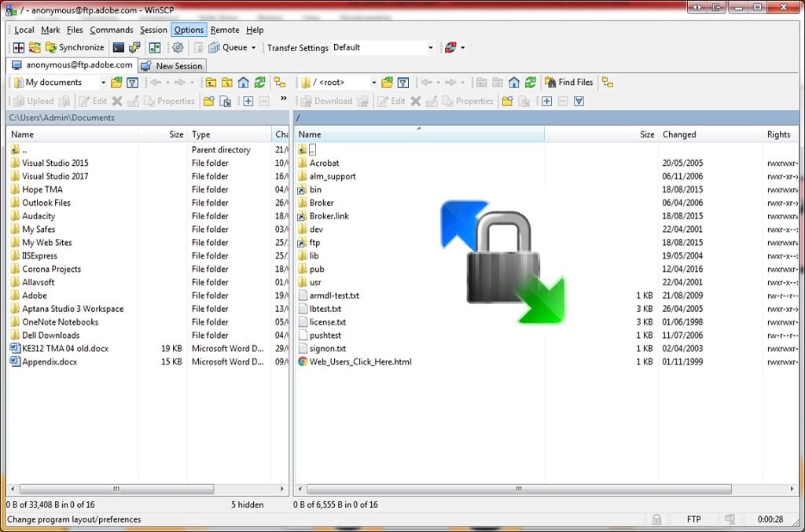Click local select files plus icon
The width and height of the screenshot is (805, 532).
(248, 101)
